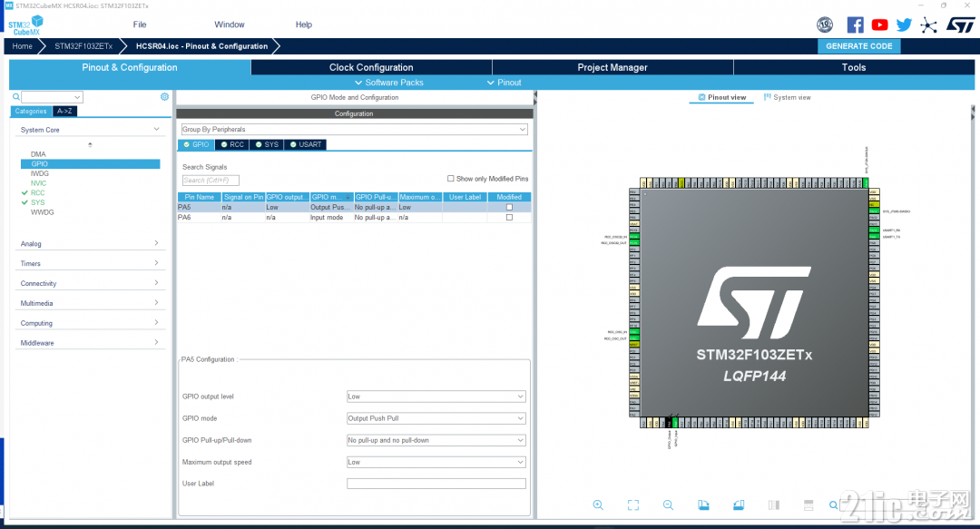Click the STM32CubeMX logo
980x529 pixels.
click(x=25, y=25)
